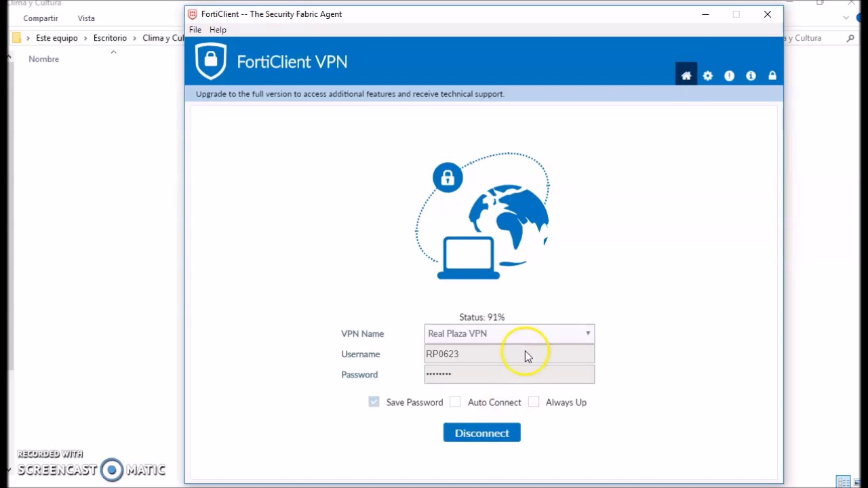Open the FortiClient home icon

(x=686, y=75)
